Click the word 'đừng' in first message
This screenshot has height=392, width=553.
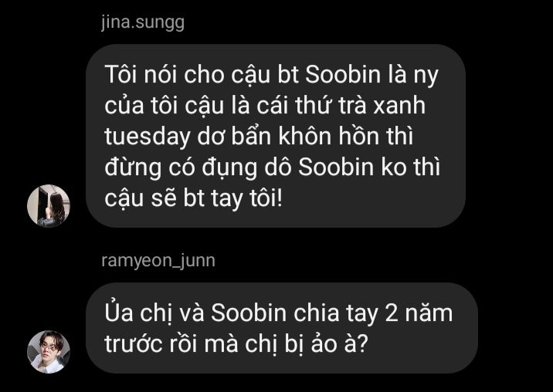tap(133, 167)
